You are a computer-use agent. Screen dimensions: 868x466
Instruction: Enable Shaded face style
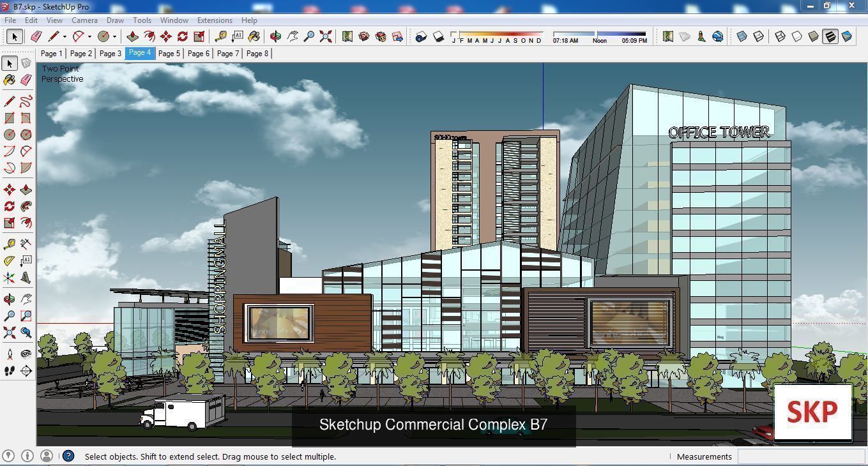pos(813,36)
